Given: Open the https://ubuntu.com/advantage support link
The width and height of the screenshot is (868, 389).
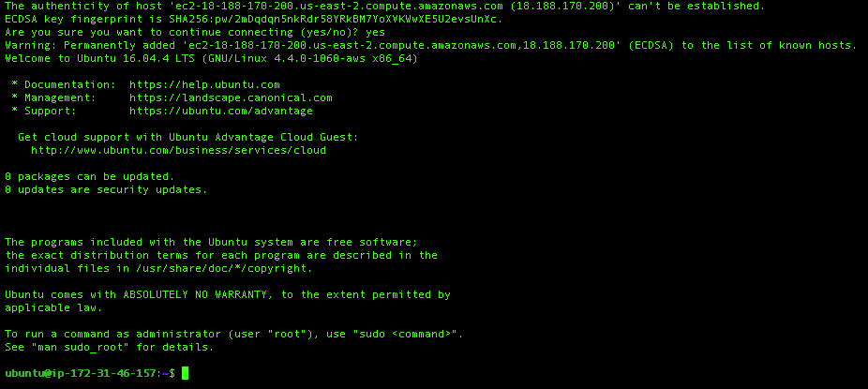Looking at the screenshot, I should [221, 111].
